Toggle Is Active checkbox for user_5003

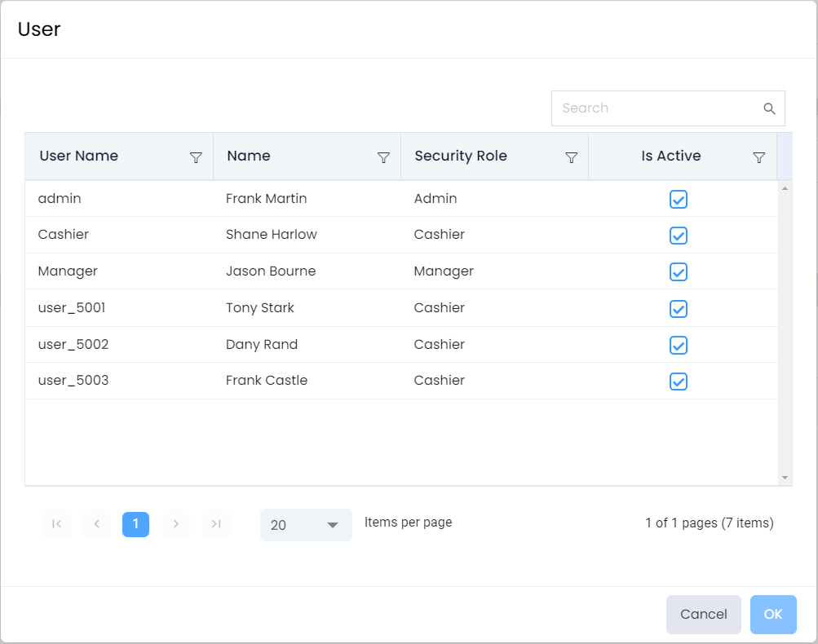click(679, 382)
